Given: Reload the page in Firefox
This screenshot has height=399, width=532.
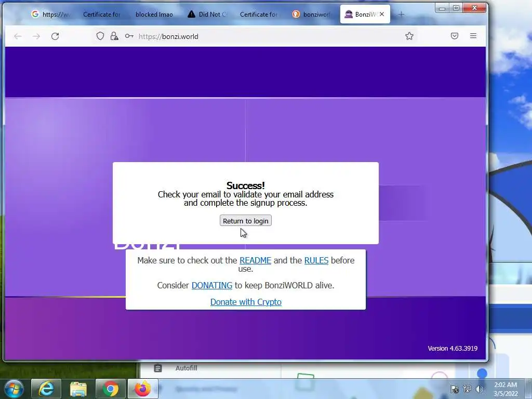Looking at the screenshot, I should tap(55, 36).
